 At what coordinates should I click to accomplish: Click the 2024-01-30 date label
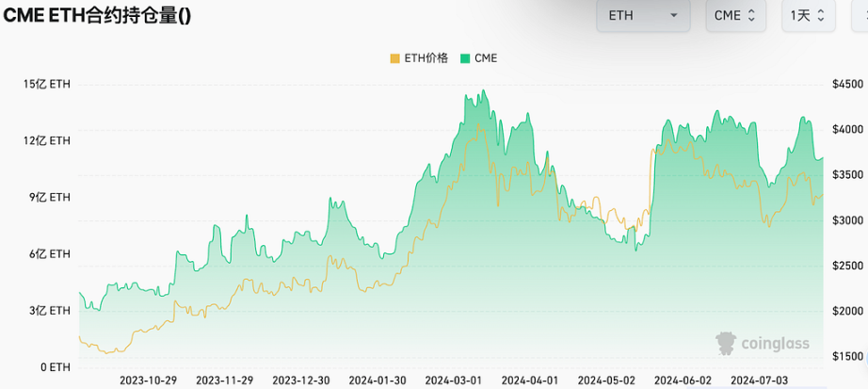(378, 381)
